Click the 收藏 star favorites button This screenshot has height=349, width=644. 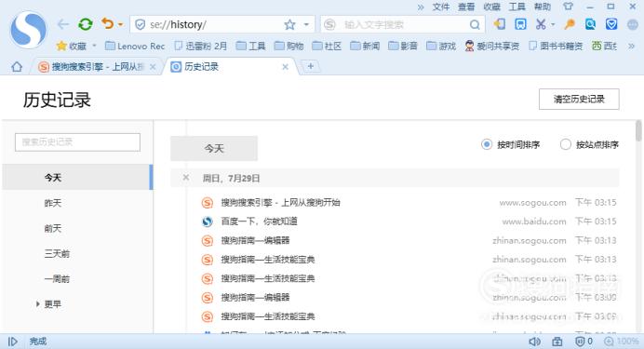pyautogui.click(x=72, y=46)
